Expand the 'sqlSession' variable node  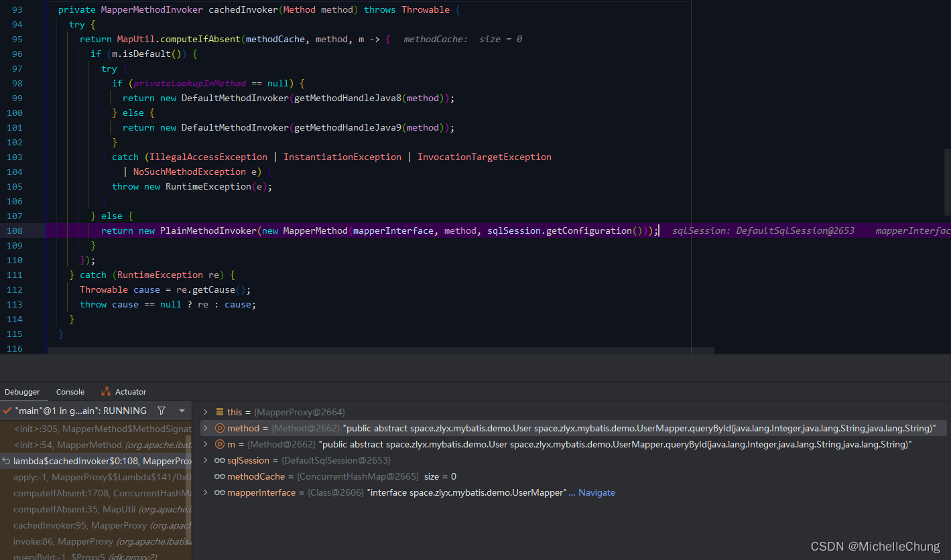(206, 460)
